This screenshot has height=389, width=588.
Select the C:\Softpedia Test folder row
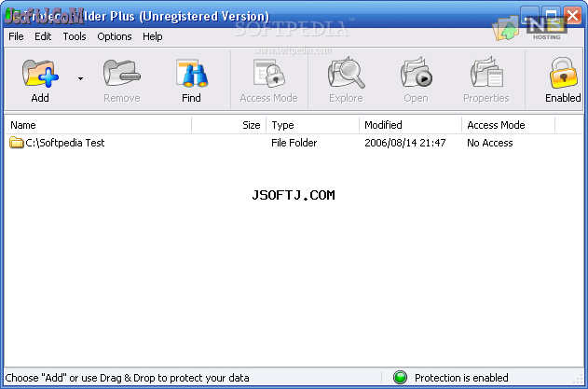[294, 143]
